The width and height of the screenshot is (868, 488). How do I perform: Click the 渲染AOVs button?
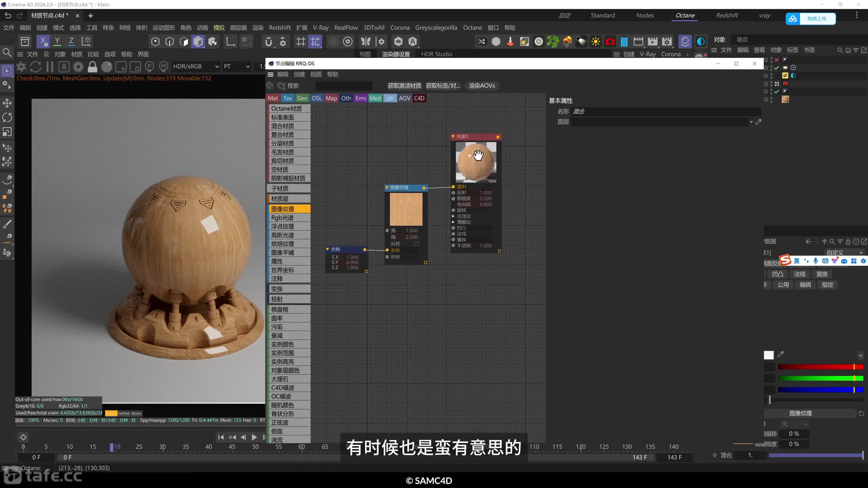pyautogui.click(x=482, y=86)
